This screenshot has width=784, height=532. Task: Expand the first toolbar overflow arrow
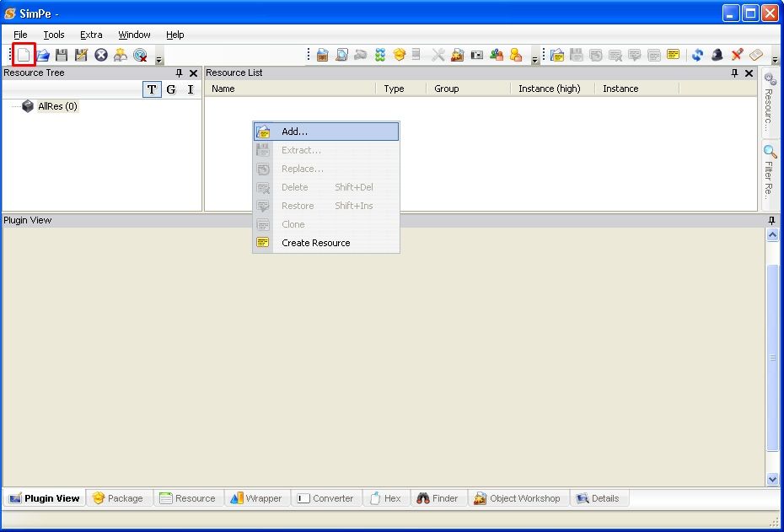click(158, 60)
